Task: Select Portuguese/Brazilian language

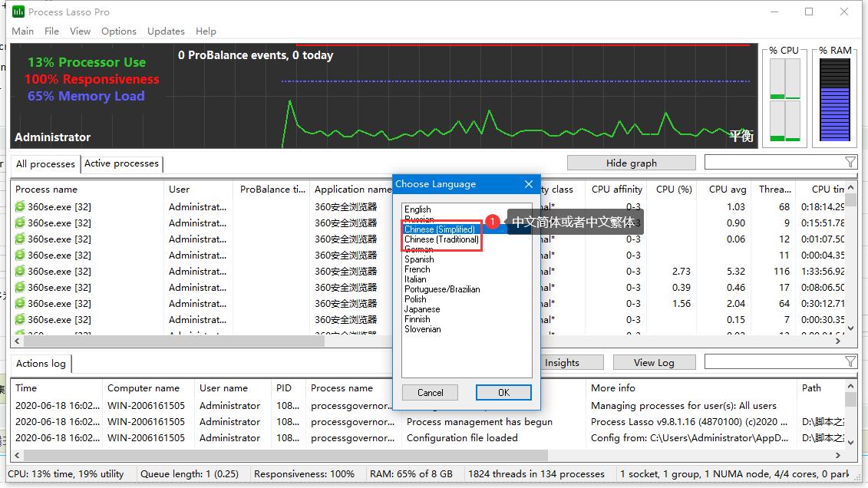Action: coord(442,289)
